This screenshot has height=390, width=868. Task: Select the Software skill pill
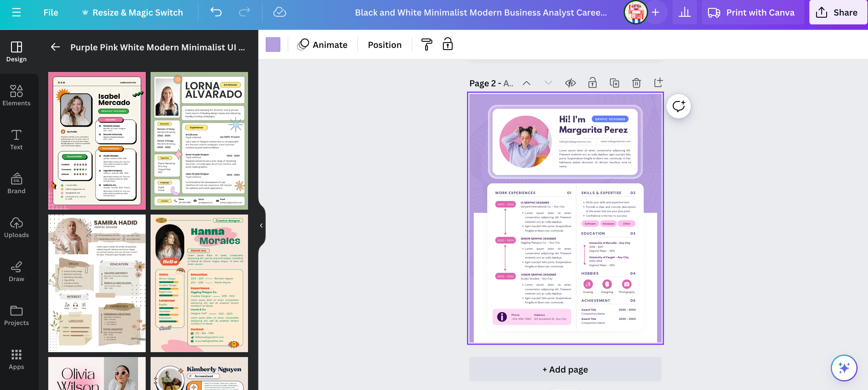coord(590,224)
